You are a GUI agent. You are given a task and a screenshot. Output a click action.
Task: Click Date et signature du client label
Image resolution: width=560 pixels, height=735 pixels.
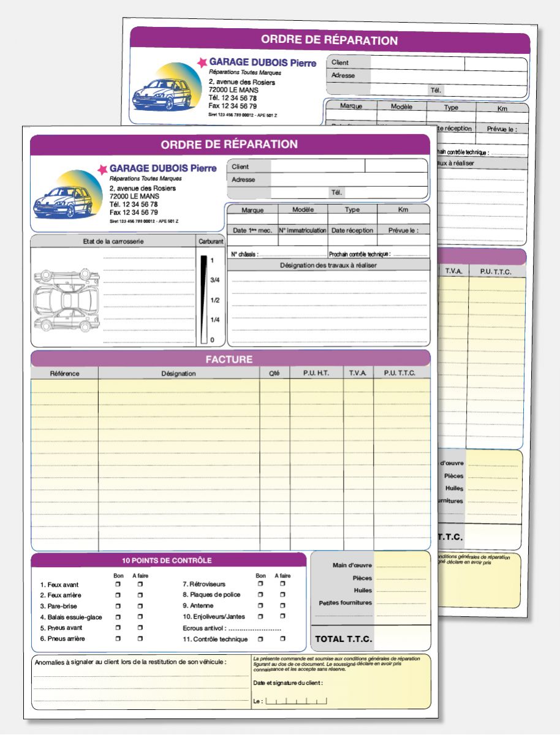pyautogui.click(x=288, y=683)
